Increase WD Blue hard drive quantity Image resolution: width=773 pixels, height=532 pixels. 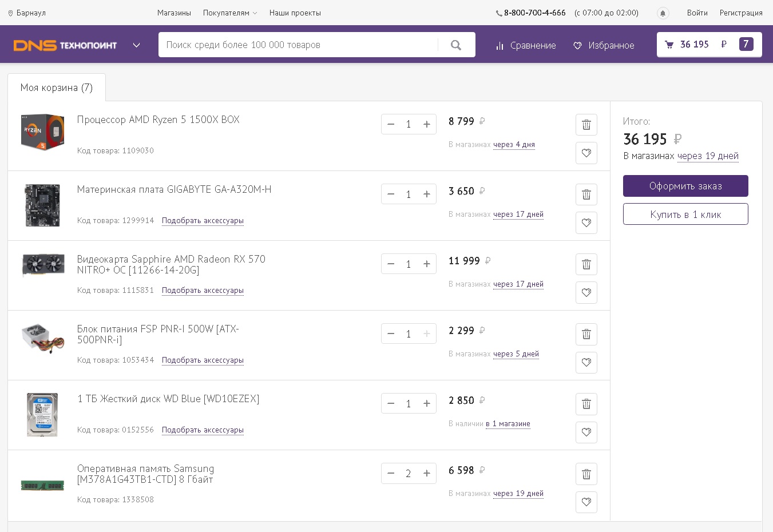(426, 403)
